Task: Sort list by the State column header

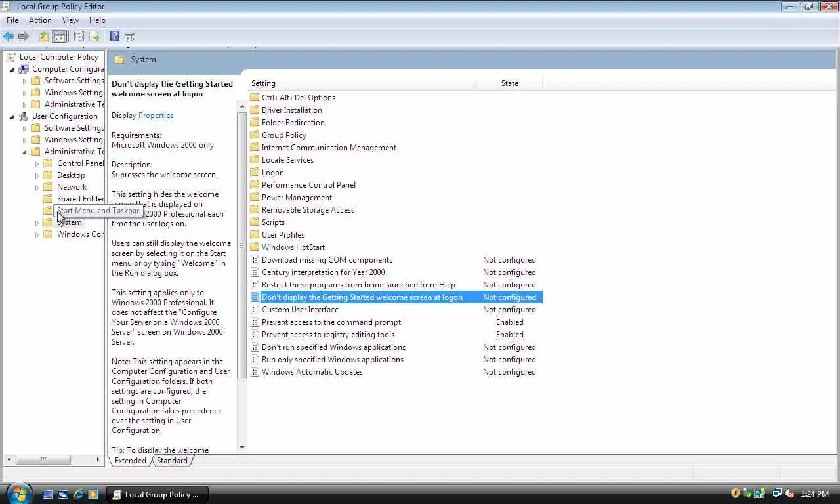Action: [x=510, y=83]
